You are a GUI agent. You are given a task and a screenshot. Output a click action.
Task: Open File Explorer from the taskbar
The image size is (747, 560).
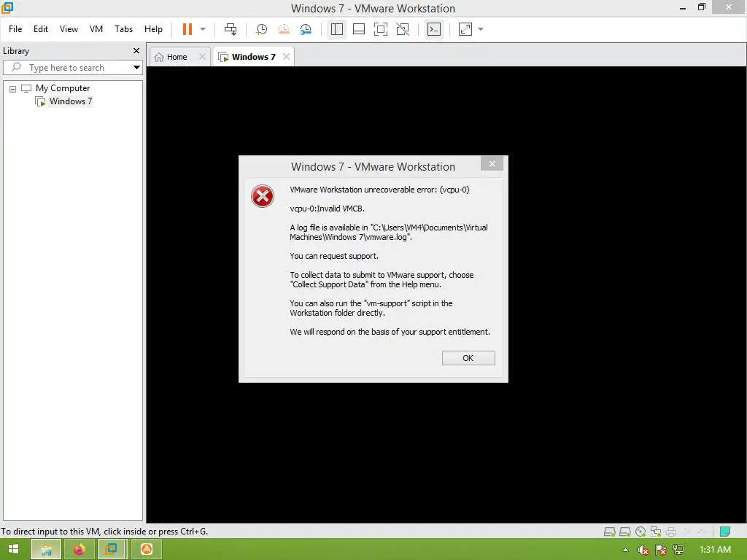point(46,550)
